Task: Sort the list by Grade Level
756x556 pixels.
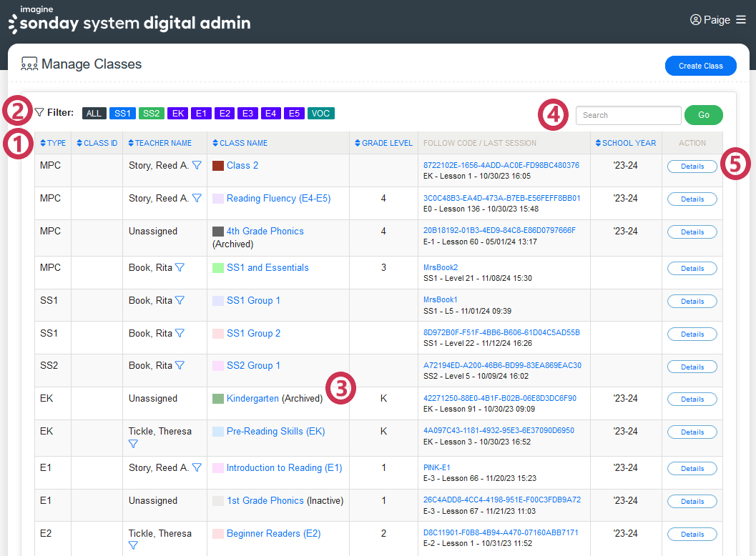Action: [383, 143]
